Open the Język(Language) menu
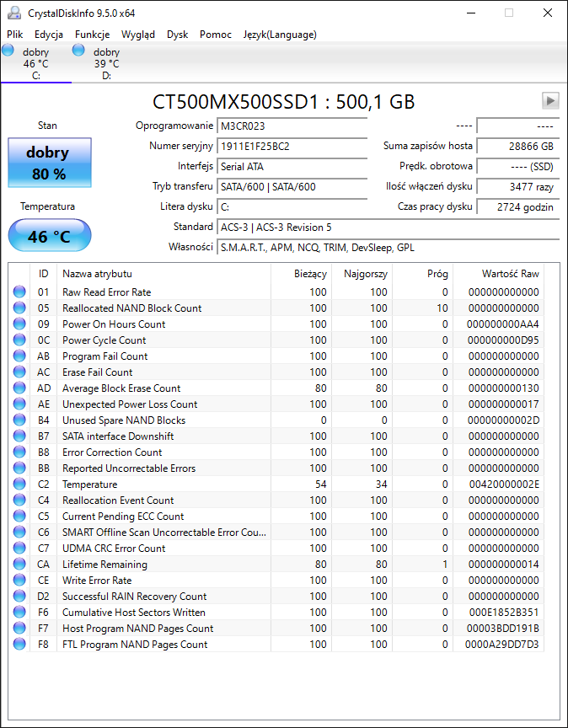The width and height of the screenshot is (568, 728). [280, 35]
